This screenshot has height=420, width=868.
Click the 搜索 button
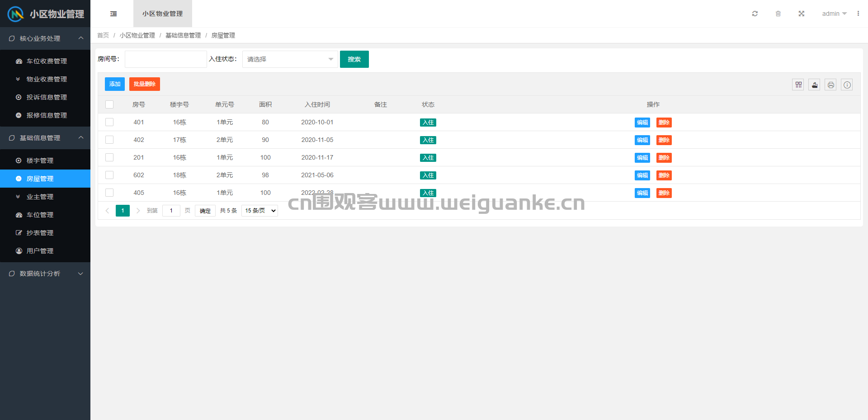tap(354, 59)
